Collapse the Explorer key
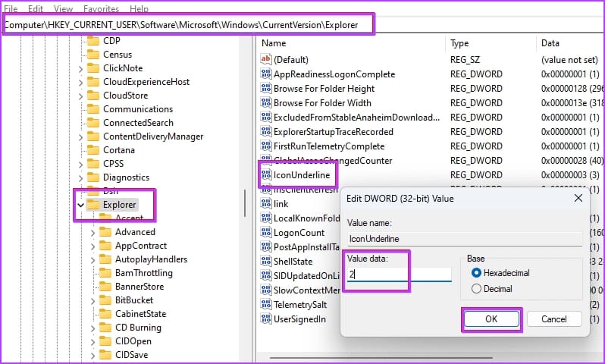The height and width of the screenshot is (364, 605). [x=80, y=205]
